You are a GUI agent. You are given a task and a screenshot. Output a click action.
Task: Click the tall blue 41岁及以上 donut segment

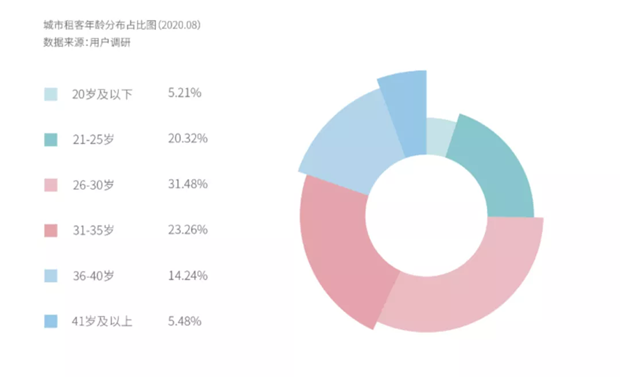click(x=407, y=113)
